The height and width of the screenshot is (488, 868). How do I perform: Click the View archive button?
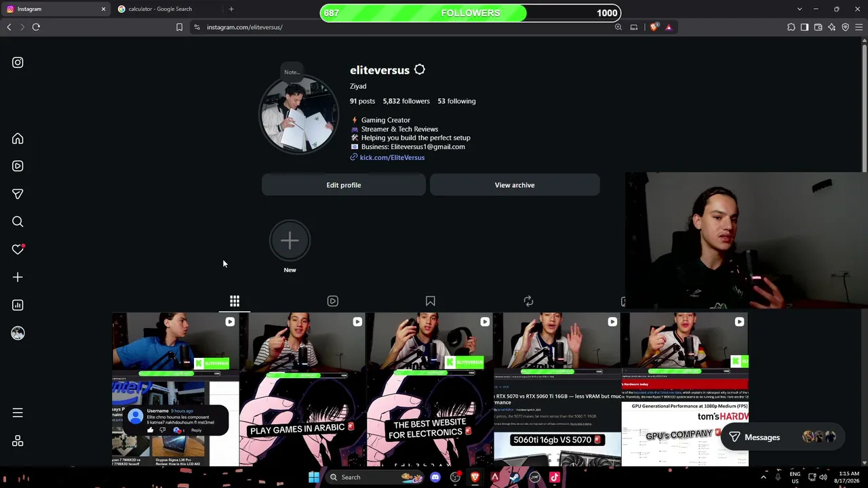(515, 185)
